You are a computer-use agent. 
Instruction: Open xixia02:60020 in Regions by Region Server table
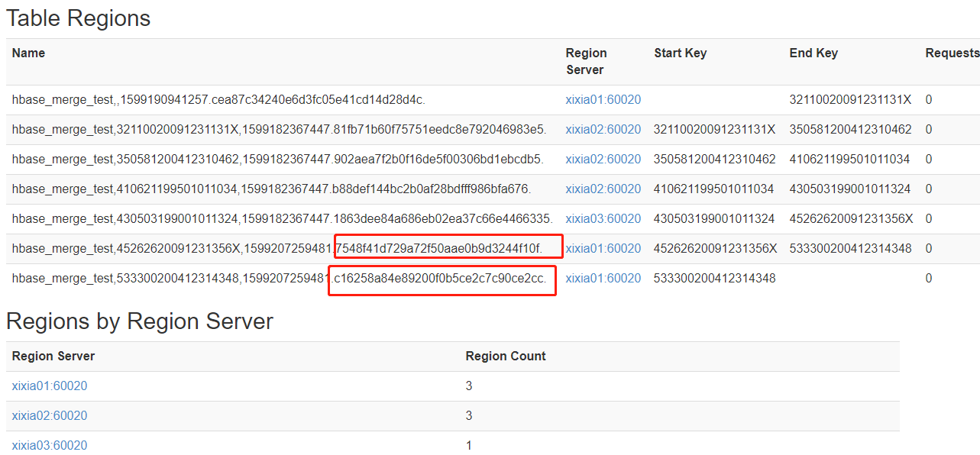(x=50, y=416)
